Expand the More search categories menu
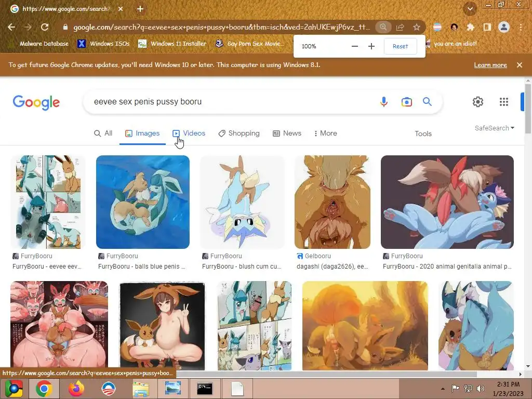 pos(325,134)
